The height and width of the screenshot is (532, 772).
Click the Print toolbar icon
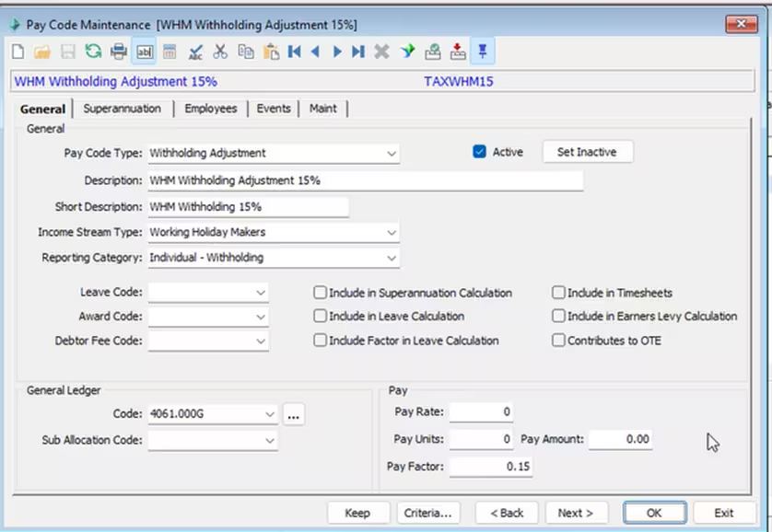coord(119,52)
